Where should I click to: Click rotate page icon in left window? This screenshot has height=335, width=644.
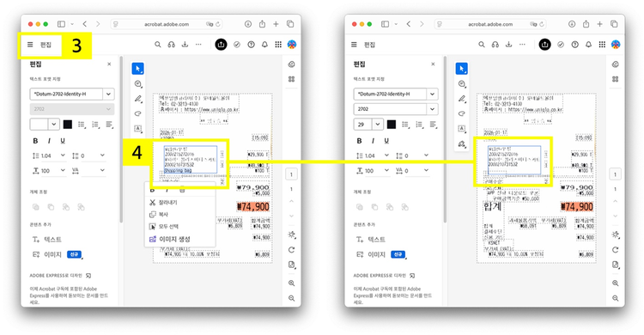pos(292,250)
